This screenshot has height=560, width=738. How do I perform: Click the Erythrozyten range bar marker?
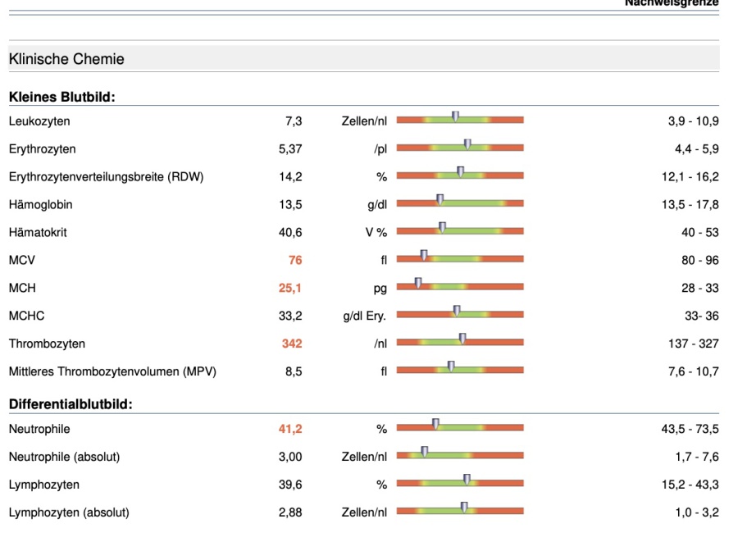tap(467, 145)
